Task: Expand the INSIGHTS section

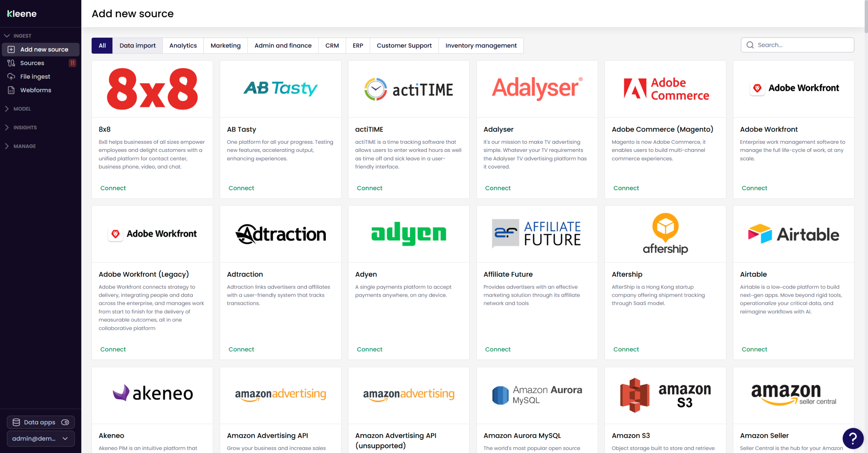Action: click(7, 127)
